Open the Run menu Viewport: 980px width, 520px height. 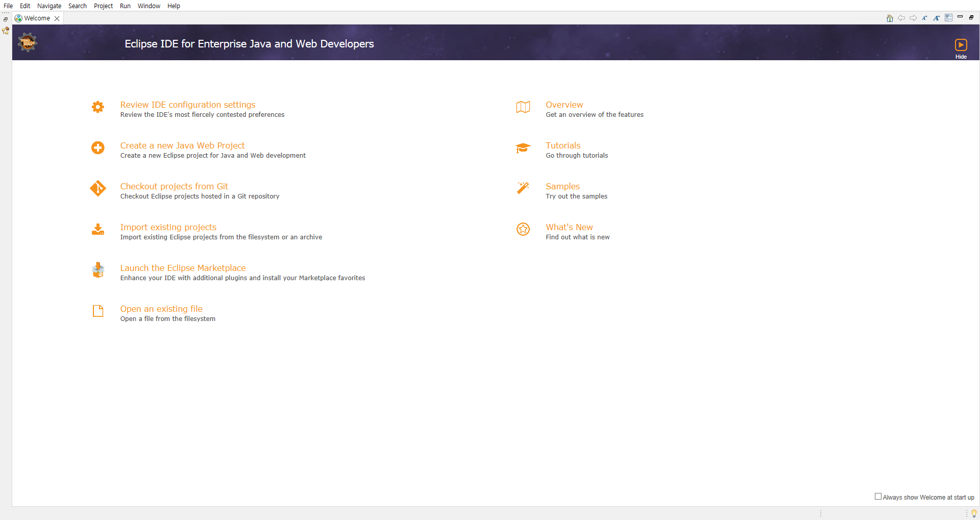click(126, 6)
